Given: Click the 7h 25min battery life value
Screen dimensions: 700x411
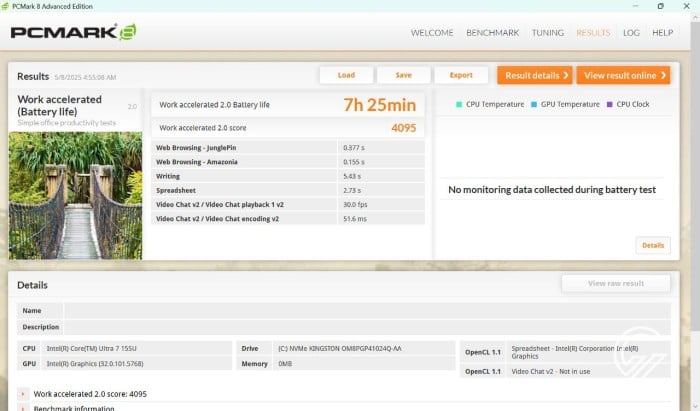Looking at the screenshot, I should click(x=379, y=105).
